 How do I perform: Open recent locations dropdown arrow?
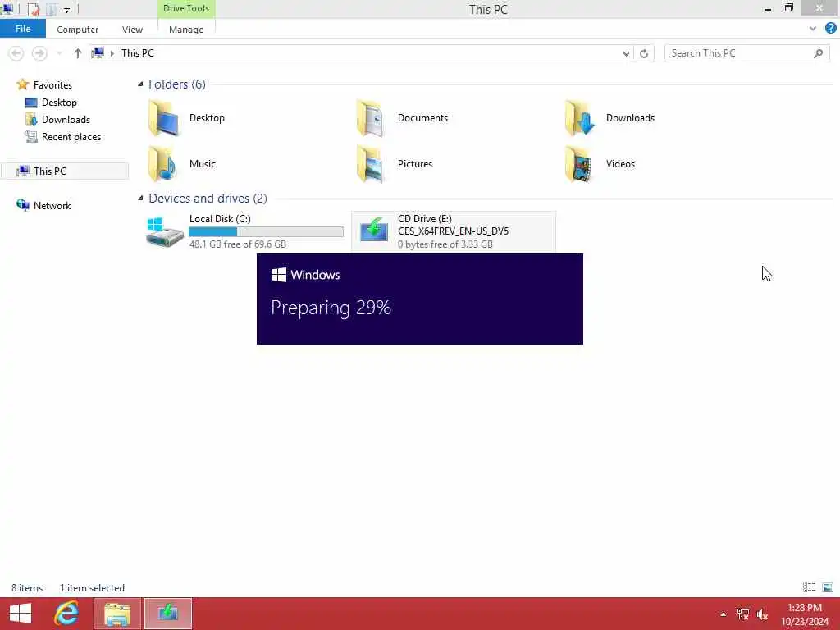(x=59, y=53)
